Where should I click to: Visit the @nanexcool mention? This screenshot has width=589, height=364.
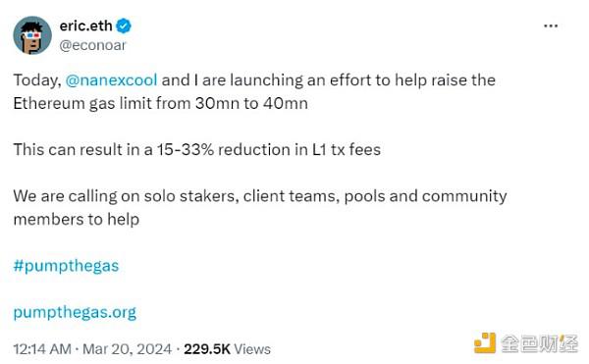[111, 79]
